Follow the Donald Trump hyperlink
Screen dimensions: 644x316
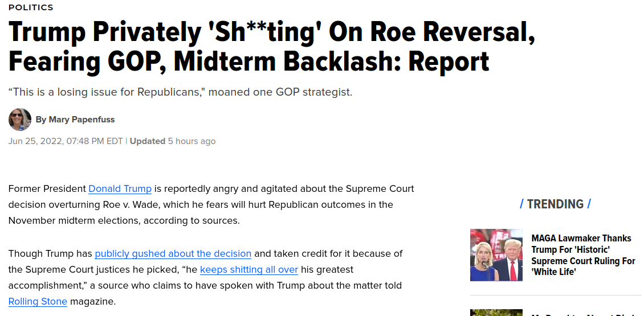click(120, 189)
